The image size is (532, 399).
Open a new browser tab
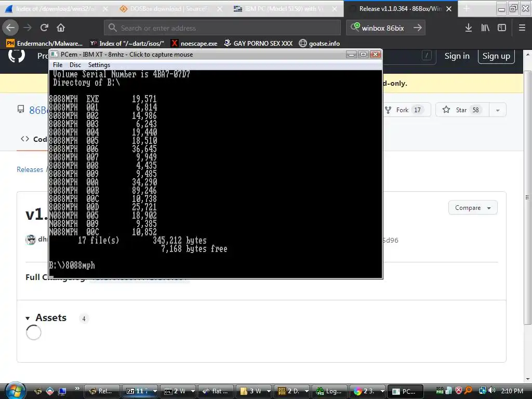[467, 9]
